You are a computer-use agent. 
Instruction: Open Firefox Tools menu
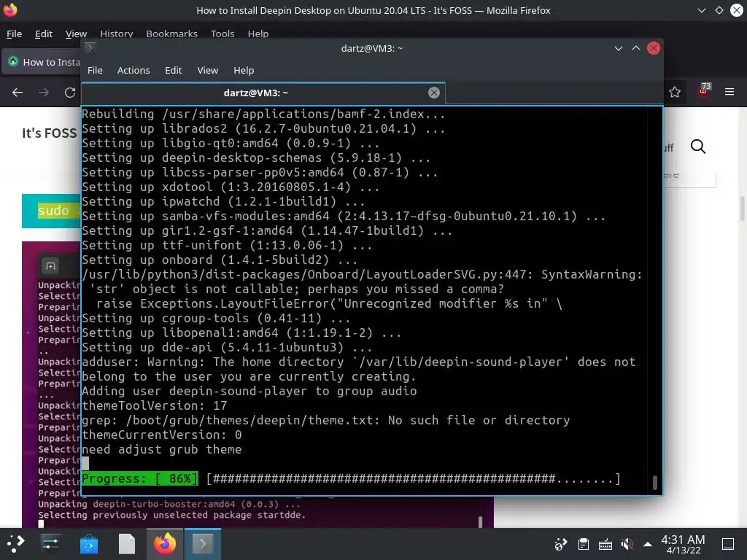coord(222,34)
